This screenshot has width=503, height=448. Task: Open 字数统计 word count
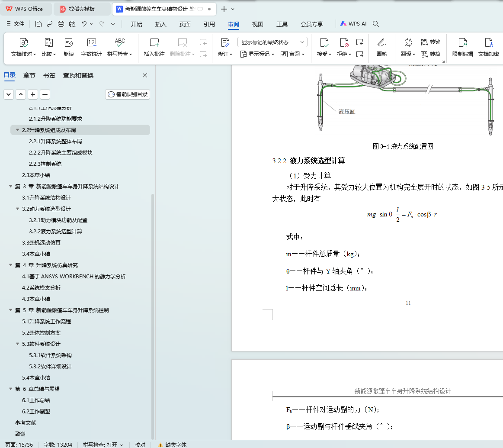tap(91, 47)
